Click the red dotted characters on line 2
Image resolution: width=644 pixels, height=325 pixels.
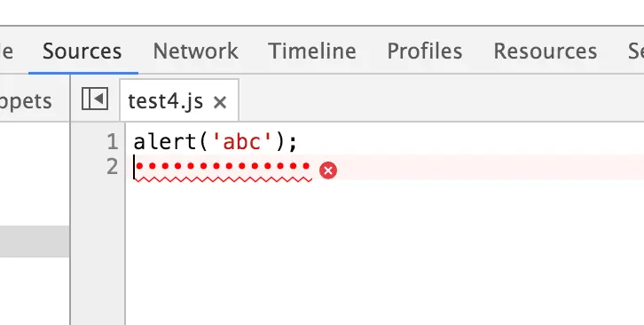(223, 167)
